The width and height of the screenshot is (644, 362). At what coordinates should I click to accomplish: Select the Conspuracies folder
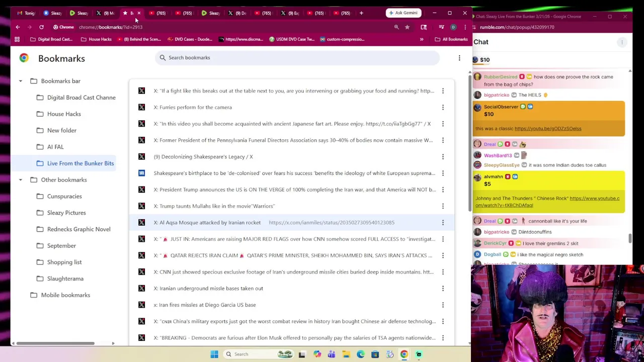(x=59, y=197)
